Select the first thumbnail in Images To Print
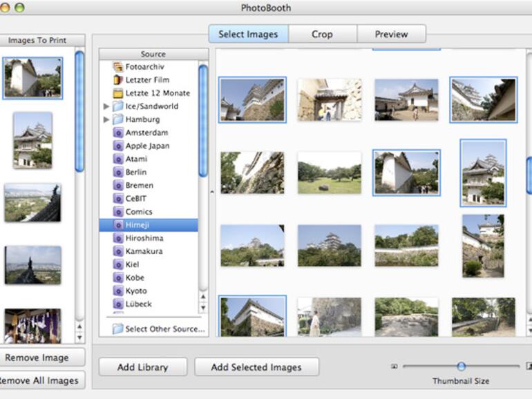 (x=32, y=77)
